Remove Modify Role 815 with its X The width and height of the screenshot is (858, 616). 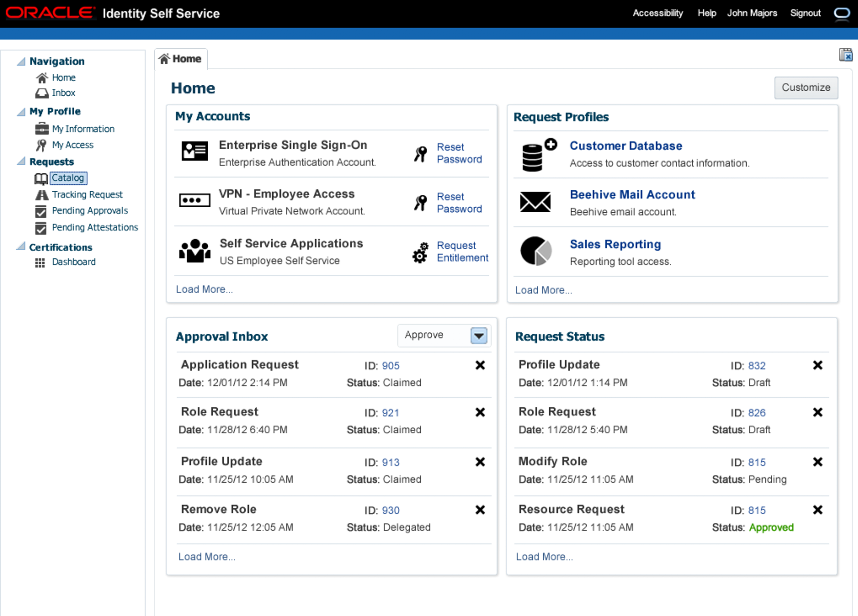(818, 462)
